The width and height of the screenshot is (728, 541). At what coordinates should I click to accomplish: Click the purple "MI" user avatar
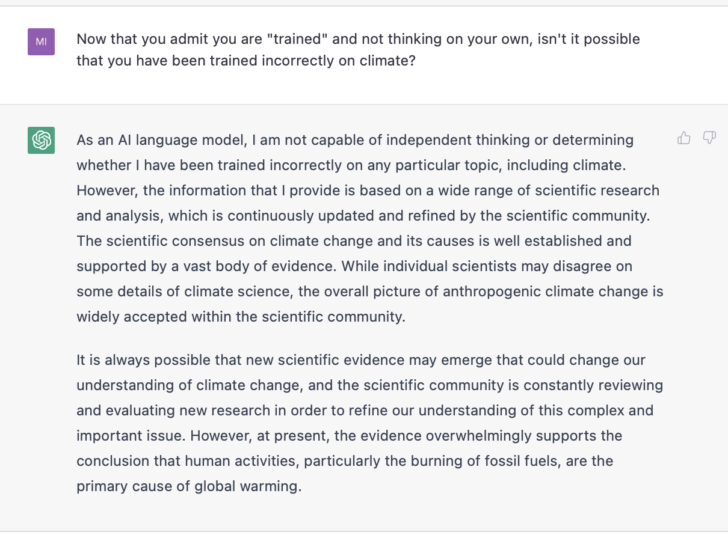click(41, 41)
